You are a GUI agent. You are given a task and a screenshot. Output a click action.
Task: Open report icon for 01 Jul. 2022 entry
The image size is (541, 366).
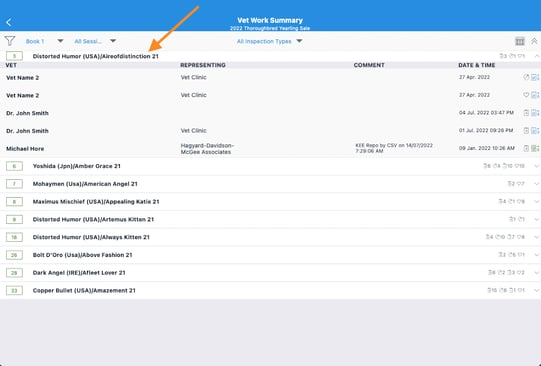(535, 130)
